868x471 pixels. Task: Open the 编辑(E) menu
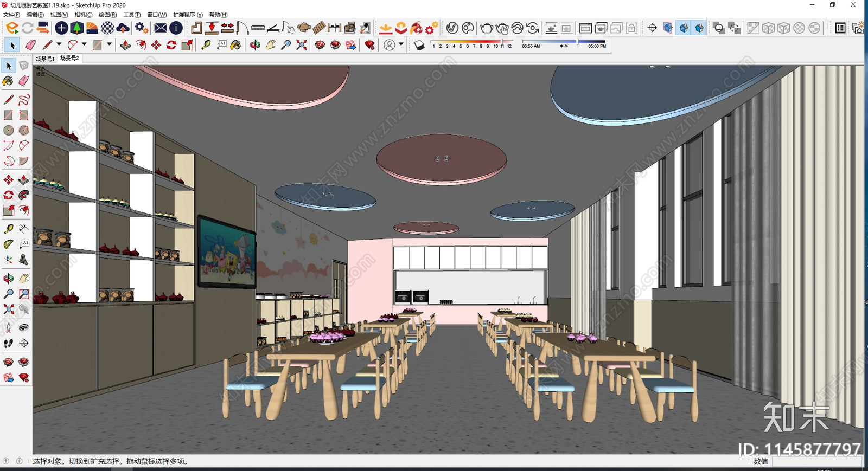[x=35, y=15]
